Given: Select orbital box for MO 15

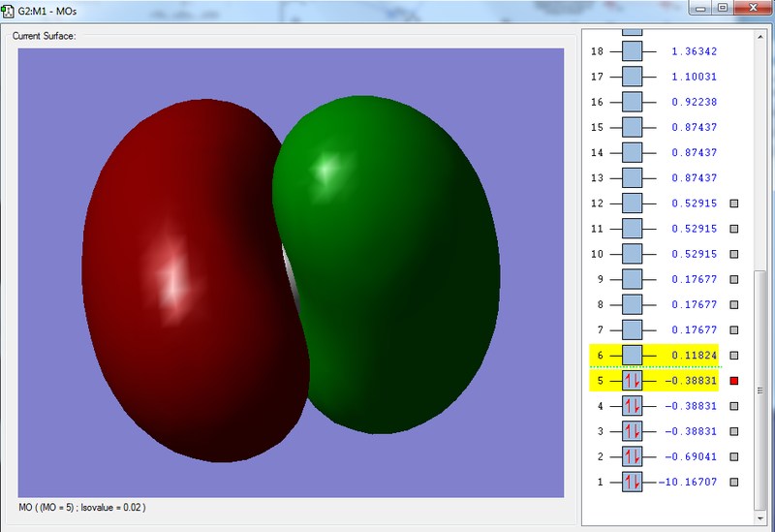Looking at the screenshot, I should [x=633, y=127].
